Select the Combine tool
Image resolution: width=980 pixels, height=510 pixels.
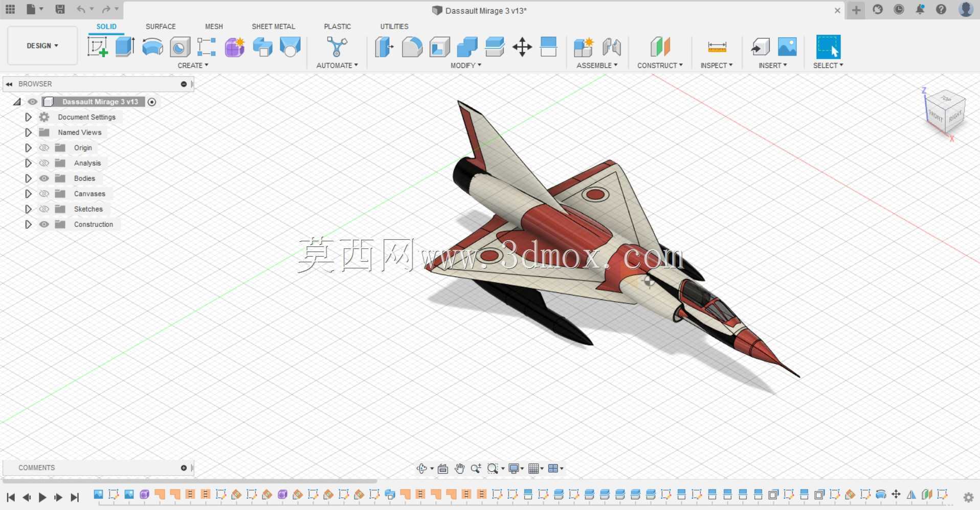(x=467, y=47)
